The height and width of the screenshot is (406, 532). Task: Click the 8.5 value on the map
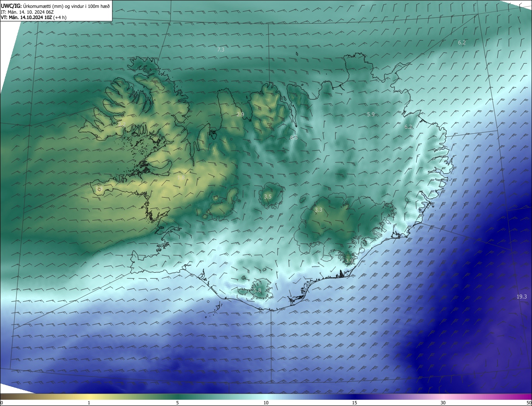(x=294, y=137)
